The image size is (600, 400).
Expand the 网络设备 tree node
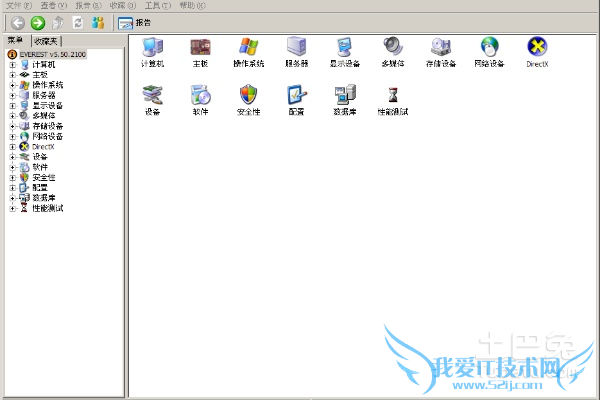12,136
